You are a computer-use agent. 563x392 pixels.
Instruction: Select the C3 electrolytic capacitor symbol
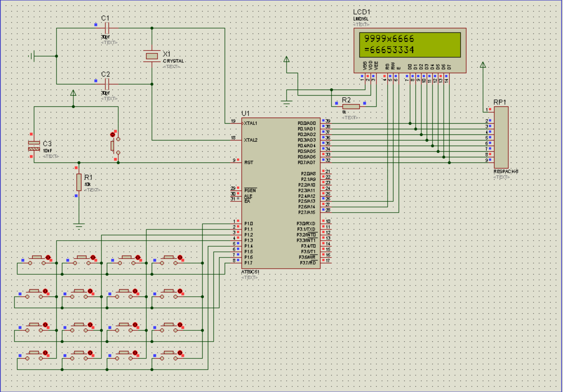click(x=34, y=146)
